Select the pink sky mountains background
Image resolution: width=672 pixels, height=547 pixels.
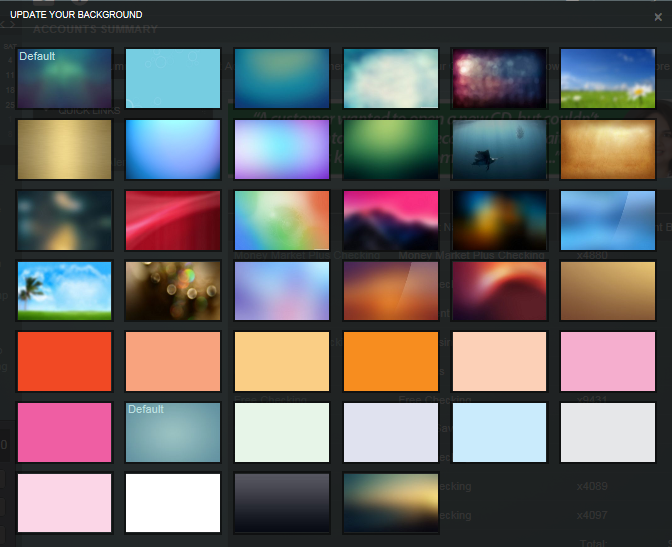coord(391,220)
